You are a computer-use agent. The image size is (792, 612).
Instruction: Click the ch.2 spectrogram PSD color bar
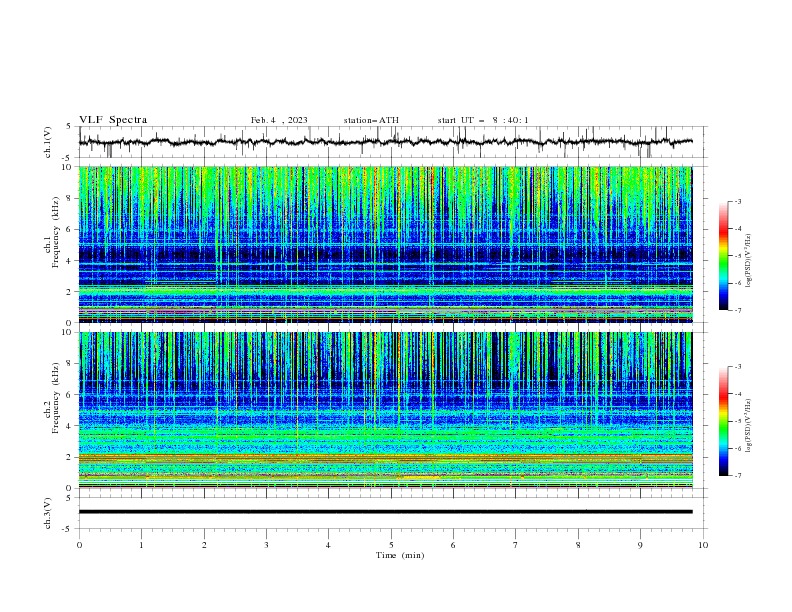pos(723,421)
